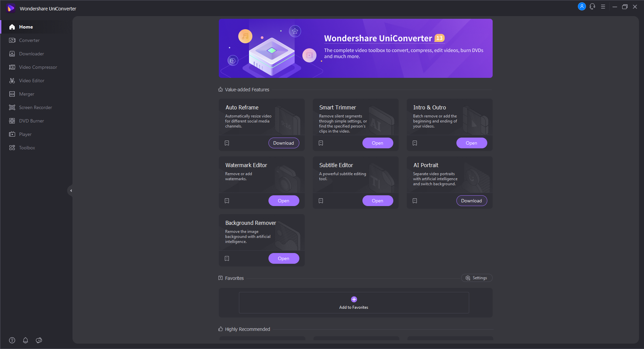644x349 pixels.
Task: Open the Converter section
Action: (x=36, y=40)
